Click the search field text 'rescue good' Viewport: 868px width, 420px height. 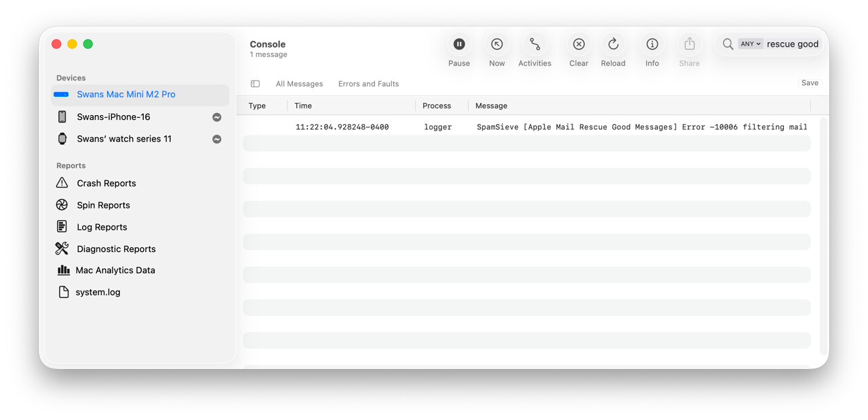pyautogui.click(x=792, y=44)
